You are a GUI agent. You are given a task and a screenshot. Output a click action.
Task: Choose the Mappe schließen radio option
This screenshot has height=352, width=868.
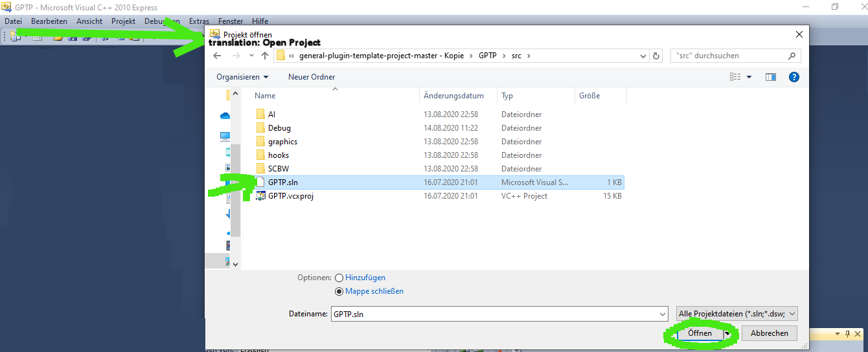[339, 291]
